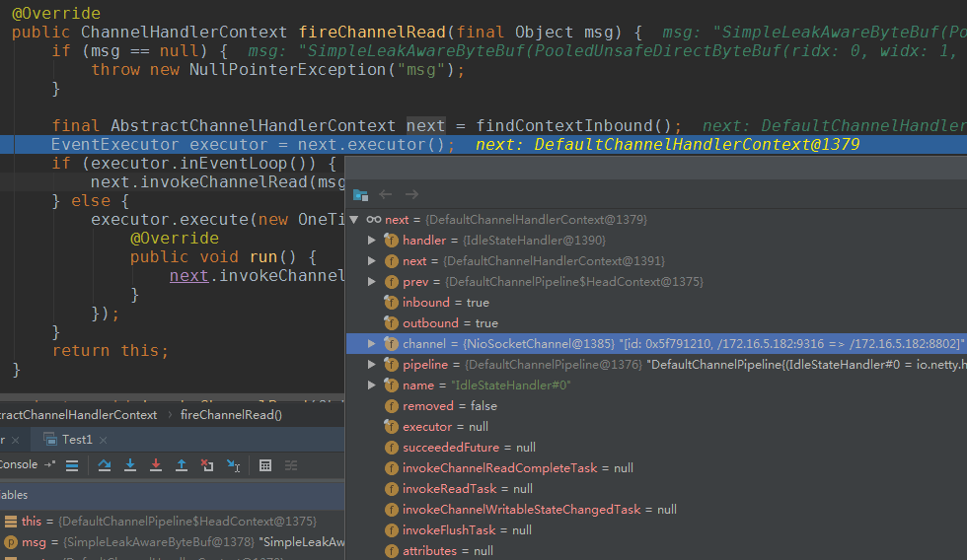Image resolution: width=967 pixels, height=560 pixels.
Task: Click the field icon beside handler
Action: click(x=391, y=241)
